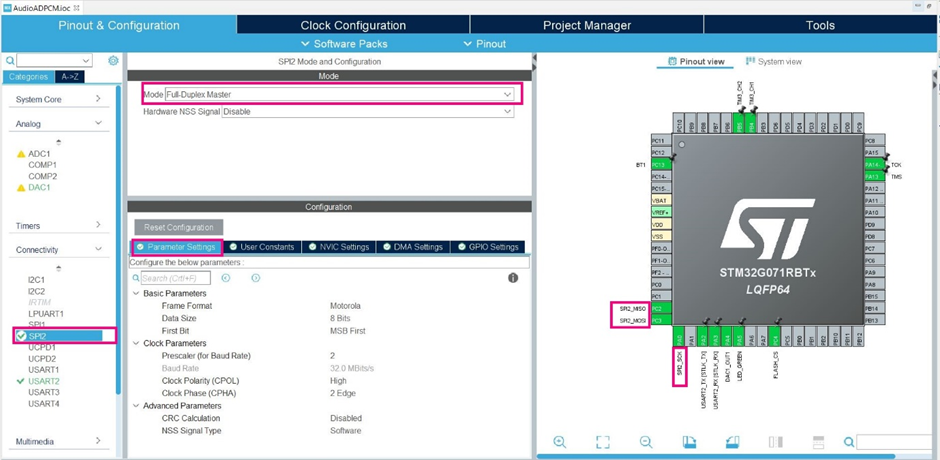
Task: Collapse the Clock Parameters group
Action: tap(135, 343)
